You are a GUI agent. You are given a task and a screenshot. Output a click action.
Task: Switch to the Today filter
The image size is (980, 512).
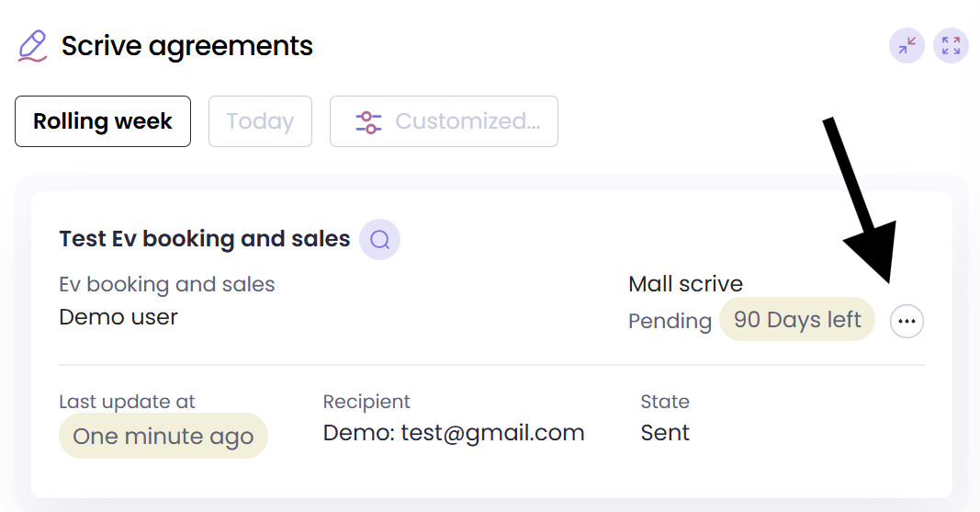tap(260, 121)
